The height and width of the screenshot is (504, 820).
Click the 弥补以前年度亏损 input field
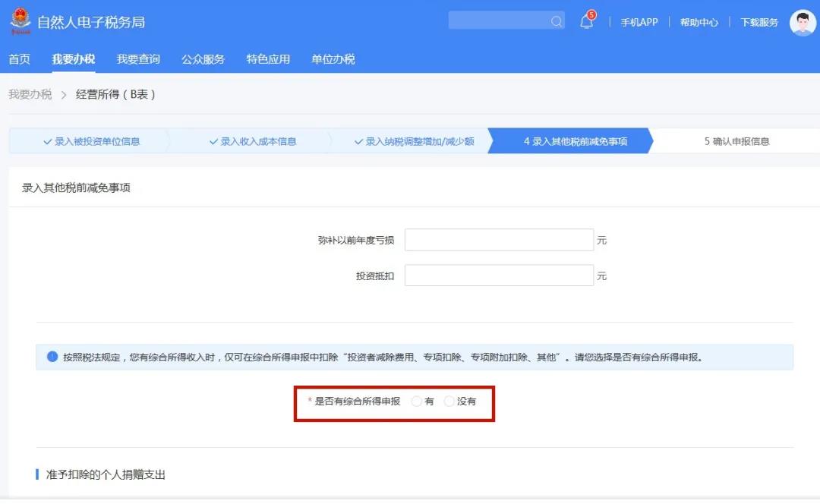(499, 239)
